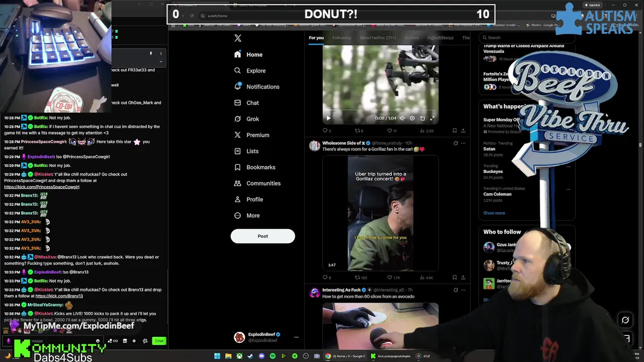Open more options for Cam Coleman trend
This screenshot has height=362, width=644.
pos(568,190)
